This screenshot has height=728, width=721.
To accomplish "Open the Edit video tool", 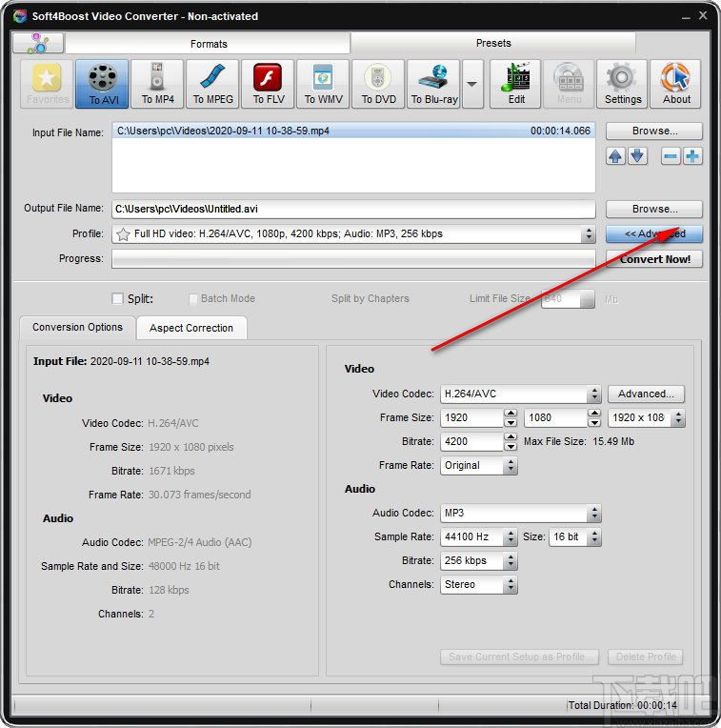I will tap(515, 84).
